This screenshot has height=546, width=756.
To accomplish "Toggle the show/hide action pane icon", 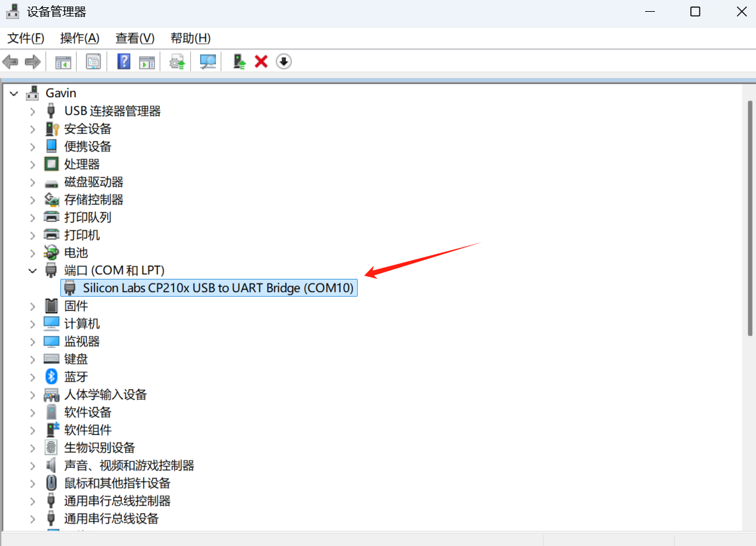I will click(x=147, y=62).
